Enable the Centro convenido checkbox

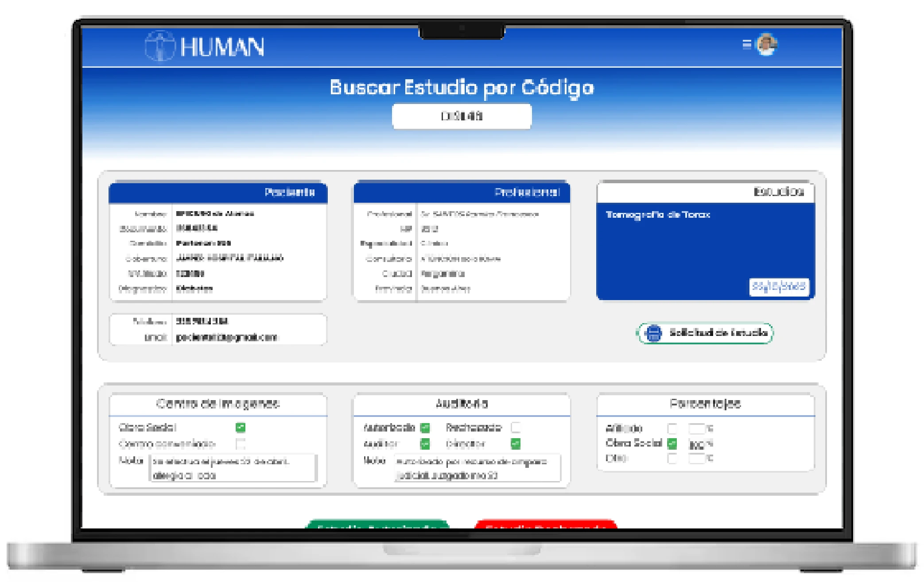pos(240,445)
